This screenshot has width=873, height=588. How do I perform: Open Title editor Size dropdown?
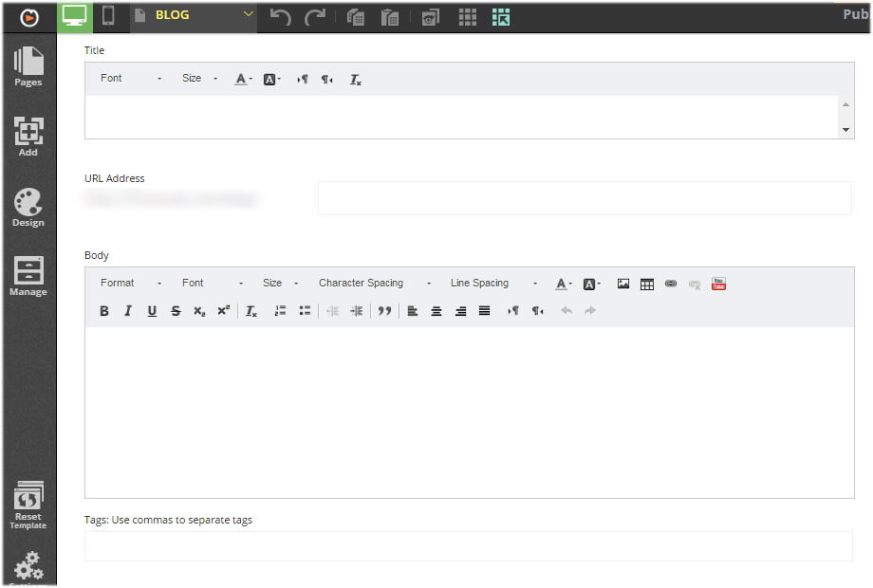click(x=199, y=79)
